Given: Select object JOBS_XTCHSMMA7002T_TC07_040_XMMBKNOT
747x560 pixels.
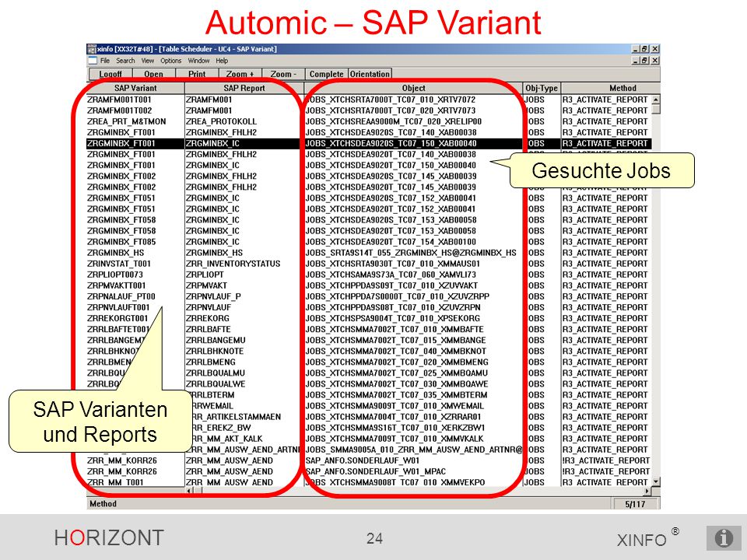Looking at the screenshot, I should [x=396, y=352].
